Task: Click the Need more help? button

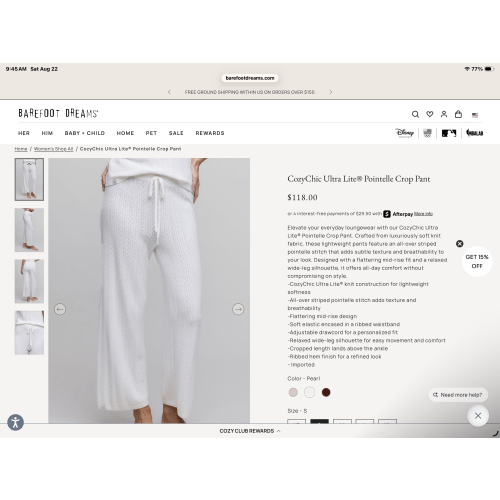Action: (458, 395)
